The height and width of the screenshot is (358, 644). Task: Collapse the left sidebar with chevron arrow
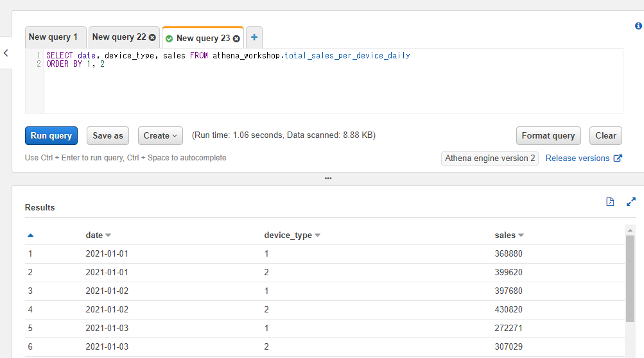coord(6,53)
